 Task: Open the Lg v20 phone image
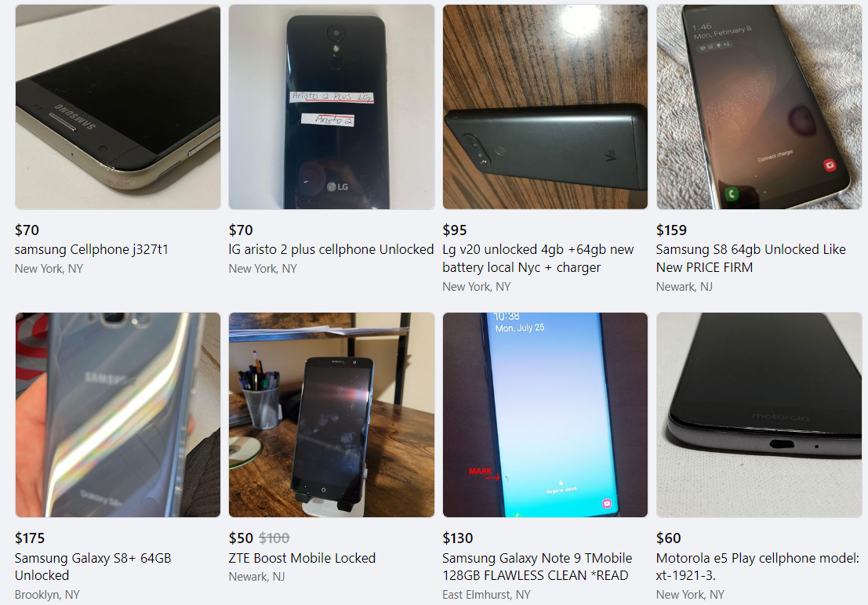[545, 107]
